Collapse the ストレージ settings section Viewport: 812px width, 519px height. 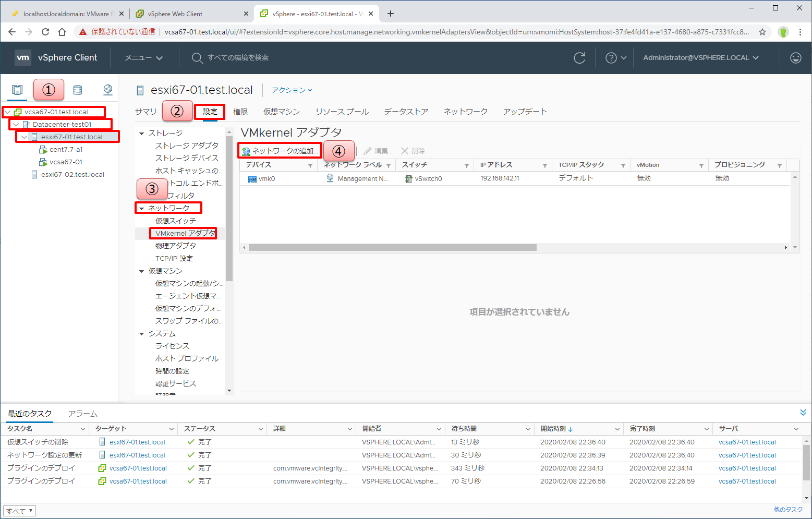pyautogui.click(x=141, y=134)
